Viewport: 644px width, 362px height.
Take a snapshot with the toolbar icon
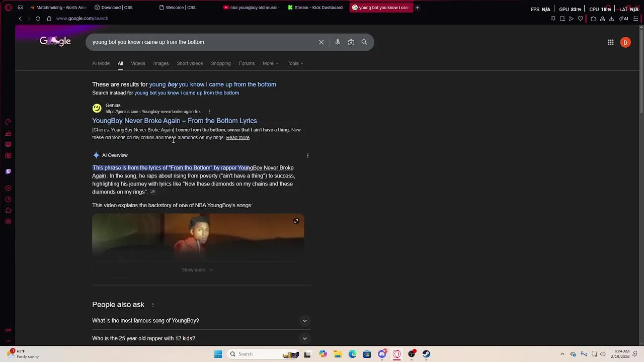pos(562,19)
